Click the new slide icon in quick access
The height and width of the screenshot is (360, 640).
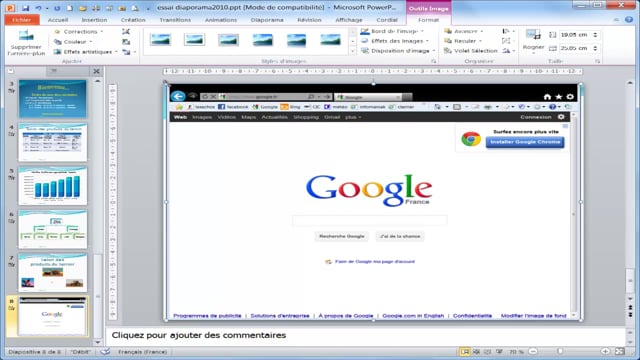point(69,8)
